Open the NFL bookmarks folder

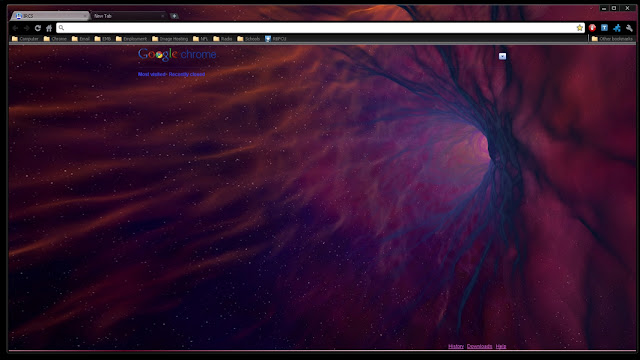pos(200,39)
